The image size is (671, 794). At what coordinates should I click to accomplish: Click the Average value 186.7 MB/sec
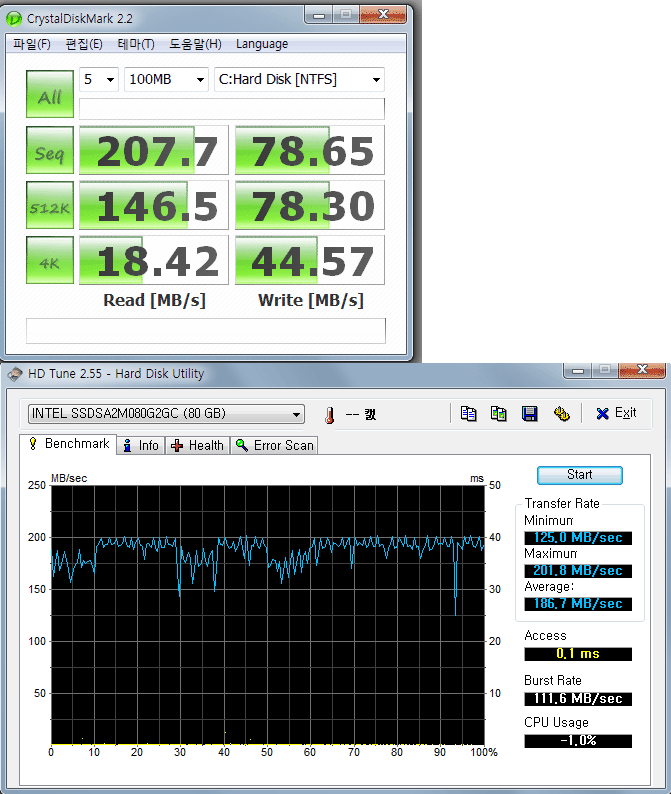pos(578,604)
